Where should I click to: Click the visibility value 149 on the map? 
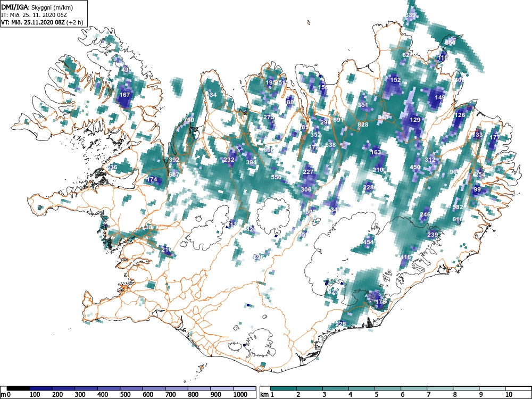click(x=440, y=97)
